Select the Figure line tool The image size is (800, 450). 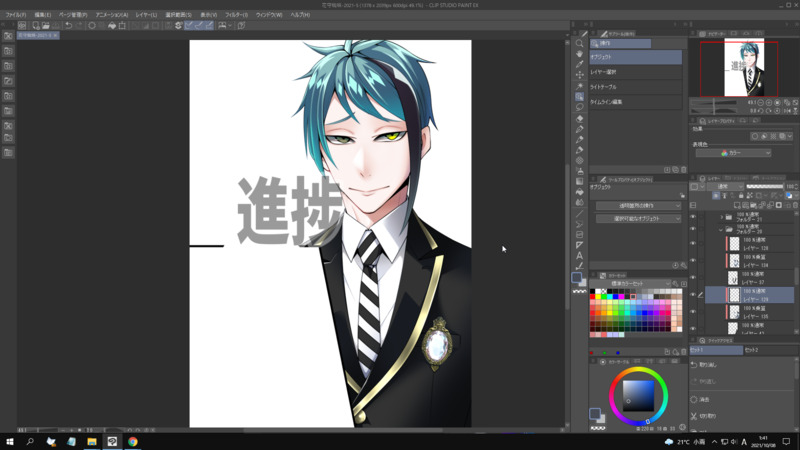point(580,214)
